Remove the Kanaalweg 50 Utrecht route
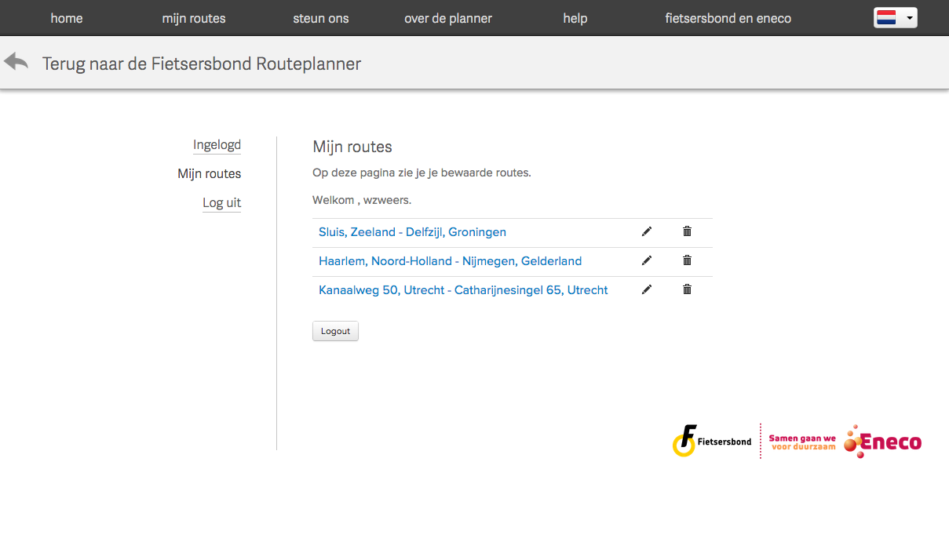This screenshot has height=560, width=949. (687, 289)
